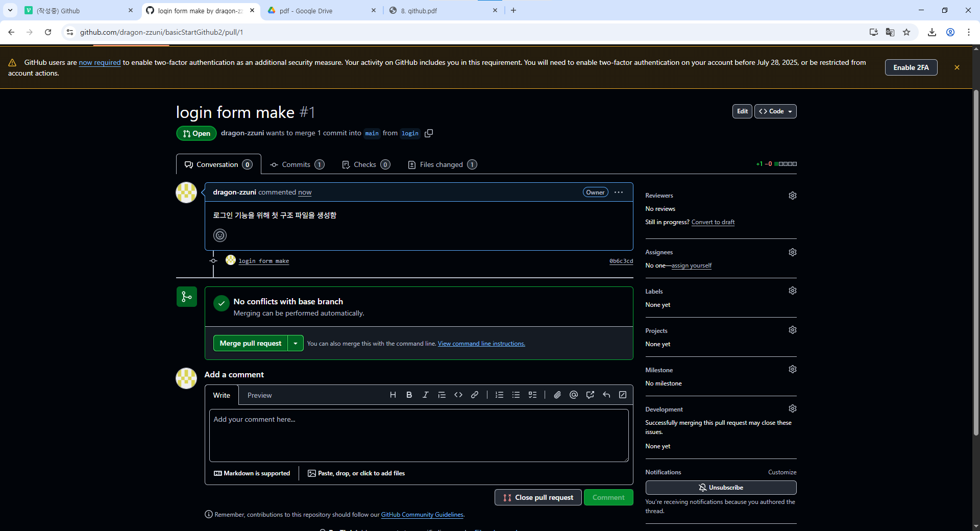Dismiss the two-factor authentication banner
The width and height of the screenshot is (980, 531).
pos(957,67)
